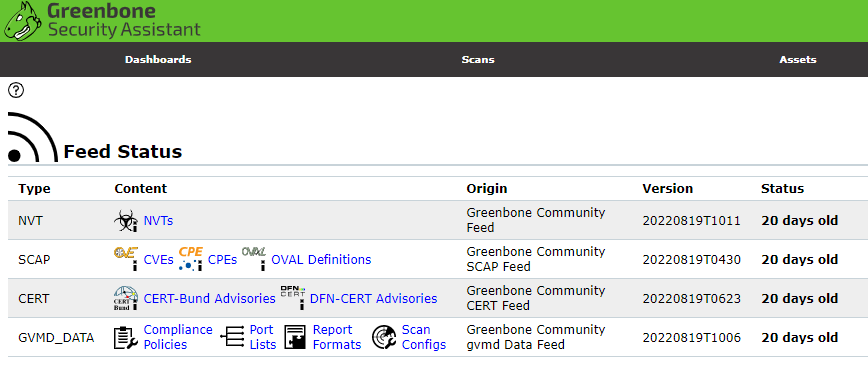The image size is (868, 366).
Task: Click the Report Formats icon
Action: click(x=295, y=337)
